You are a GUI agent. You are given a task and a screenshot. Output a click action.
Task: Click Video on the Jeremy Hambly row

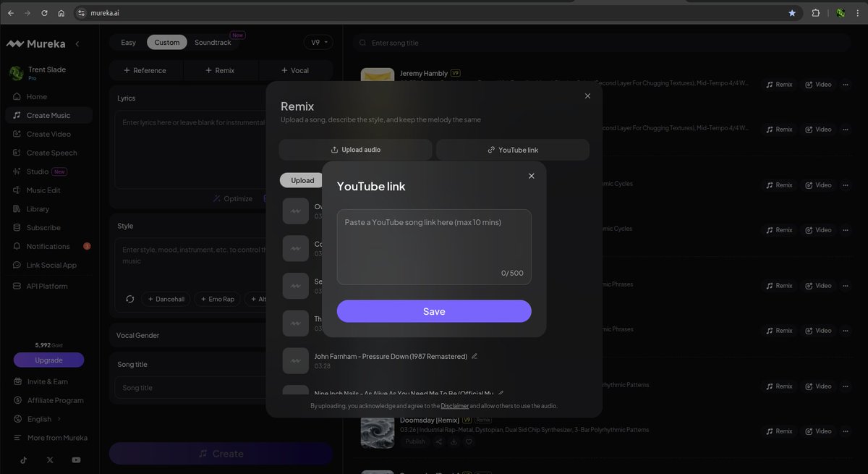tap(819, 84)
